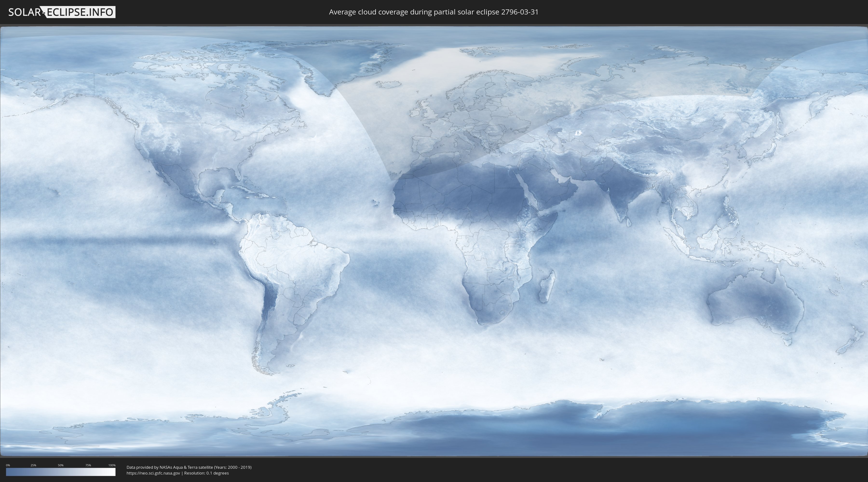Click the 'Data provided by NASAs Aqua & Terra satellite' line

click(189, 467)
